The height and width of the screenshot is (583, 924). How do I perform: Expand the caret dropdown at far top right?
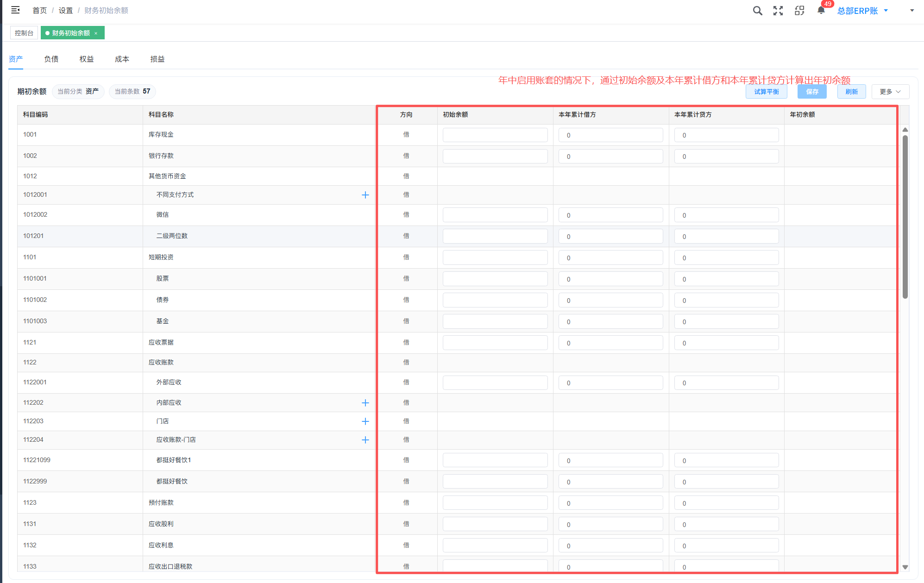(912, 11)
